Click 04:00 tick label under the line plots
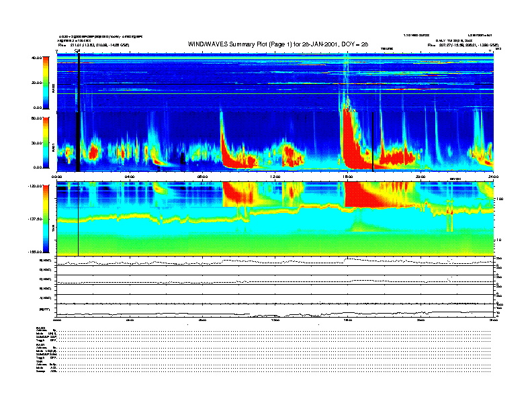This screenshot has width=532, height=411. click(130, 320)
